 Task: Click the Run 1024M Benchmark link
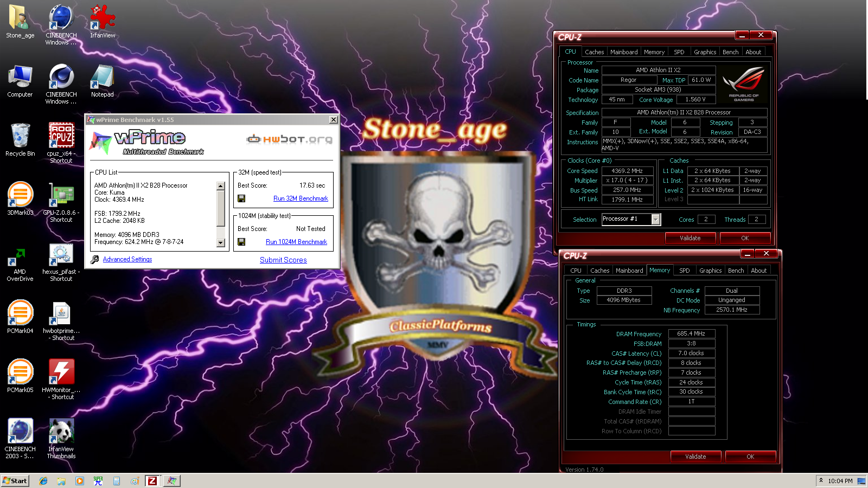[296, 242]
